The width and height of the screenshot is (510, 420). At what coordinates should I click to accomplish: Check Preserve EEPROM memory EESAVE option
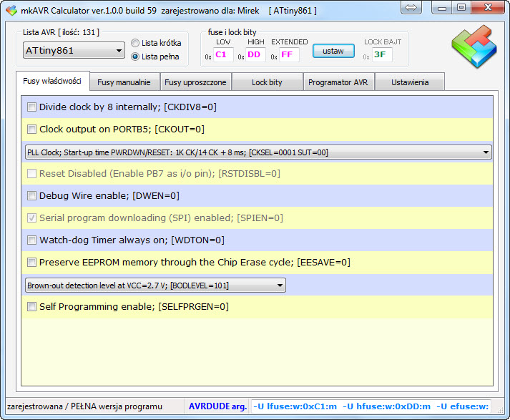(x=31, y=262)
